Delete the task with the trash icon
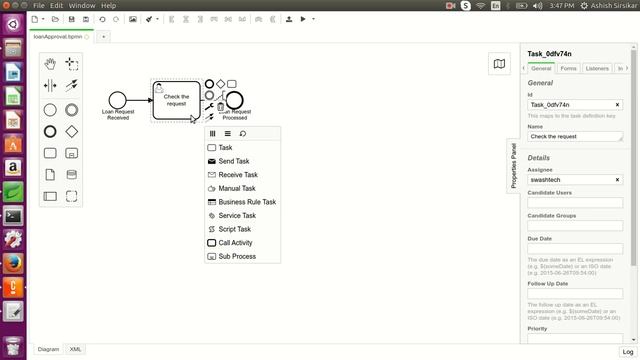Image resolution: width=640 pixels, height=360 pixels. pos(220,107)
